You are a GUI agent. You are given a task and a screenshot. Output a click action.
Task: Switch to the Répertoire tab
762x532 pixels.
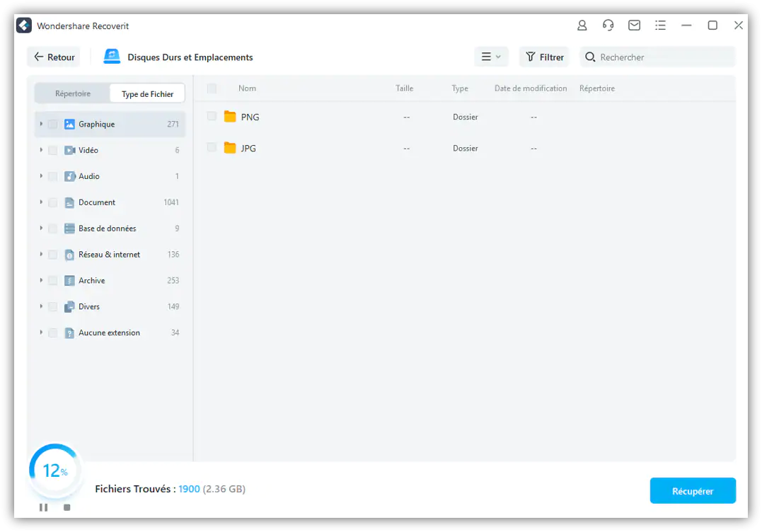click(x=73, y=93)
